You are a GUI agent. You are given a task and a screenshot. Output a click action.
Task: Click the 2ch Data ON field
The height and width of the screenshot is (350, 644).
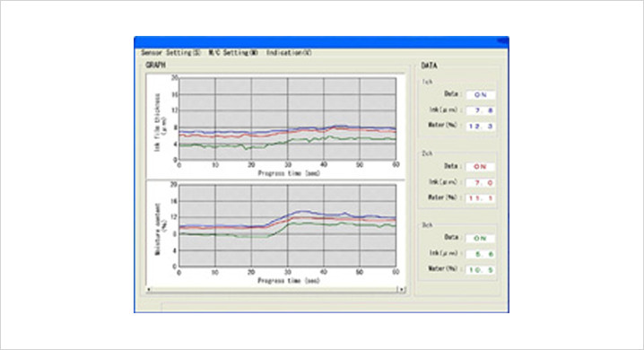click(481, 167)
